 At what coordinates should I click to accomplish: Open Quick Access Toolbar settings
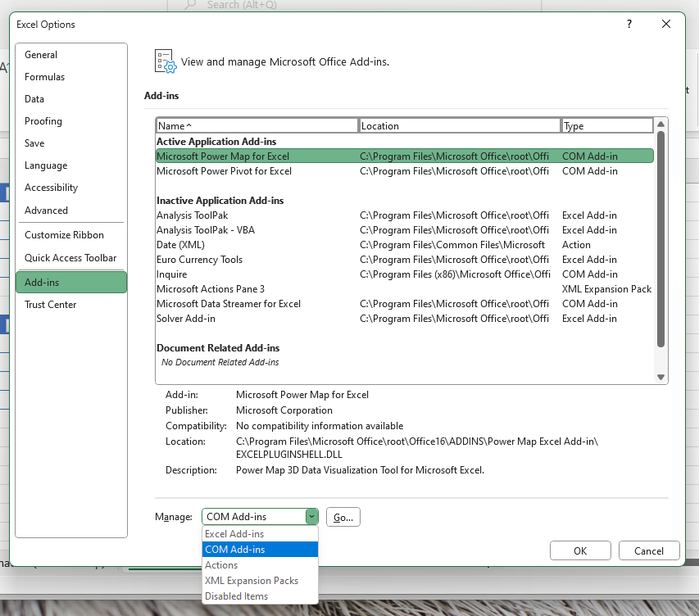coord(70,258)
